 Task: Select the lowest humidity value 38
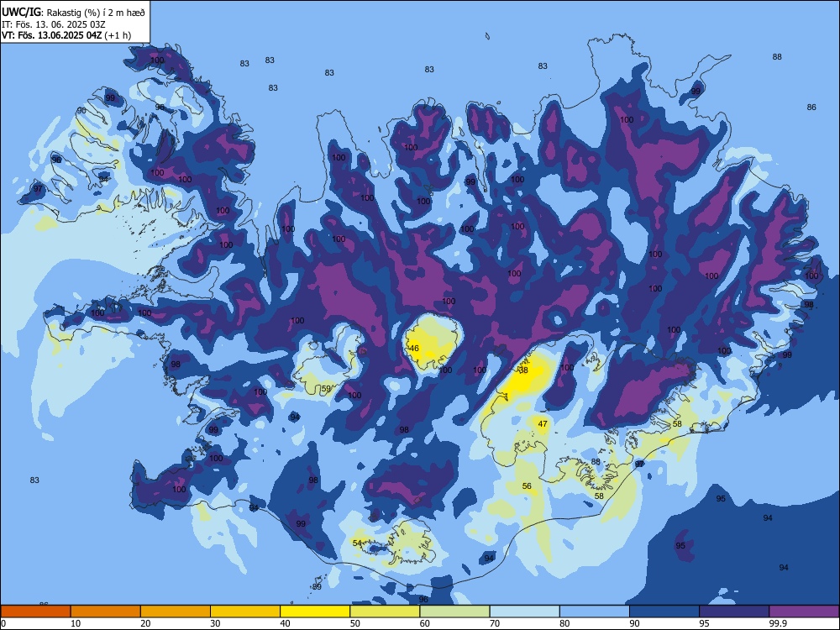pyautogui.click(x=523, y=370)
